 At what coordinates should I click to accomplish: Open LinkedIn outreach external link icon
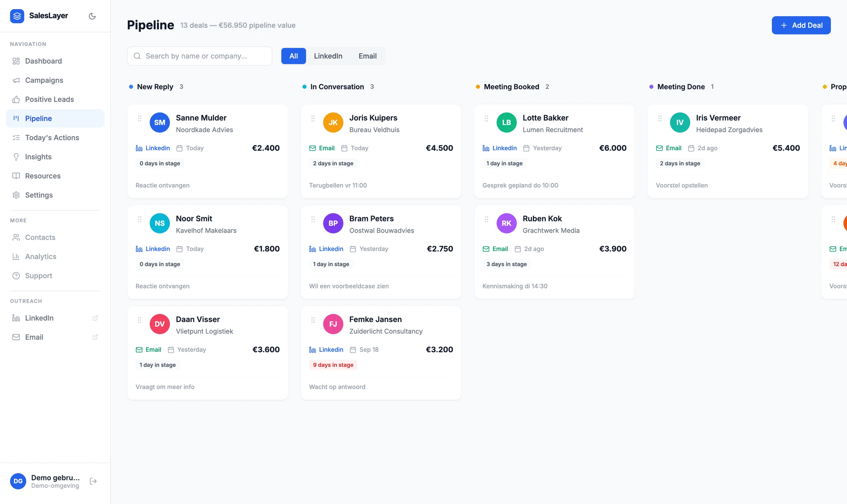pos(95,318)
